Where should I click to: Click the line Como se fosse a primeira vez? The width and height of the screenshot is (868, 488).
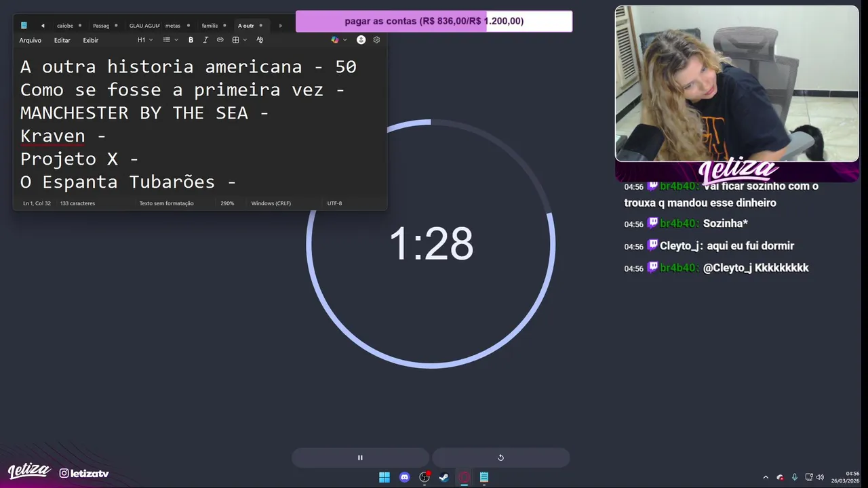pyautogui.click(x=182, y=89)
